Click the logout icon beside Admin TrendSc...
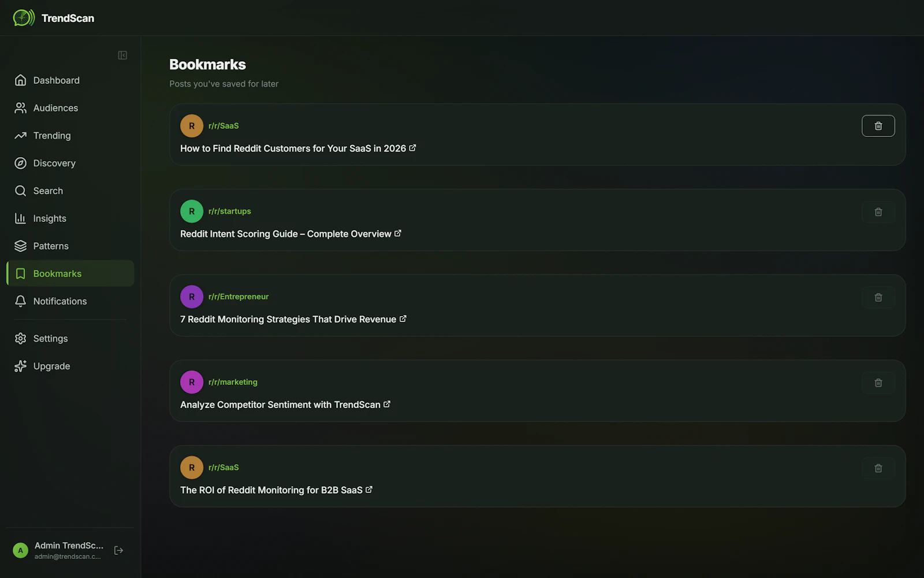Image resolution: width=924 pixels, height=578 pixels. pos(119,550)
